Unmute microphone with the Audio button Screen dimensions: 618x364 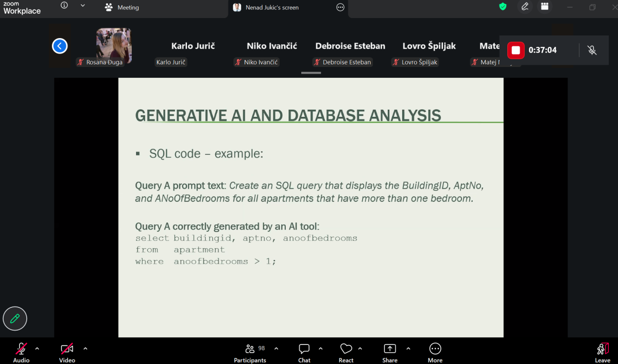[21, 353]
